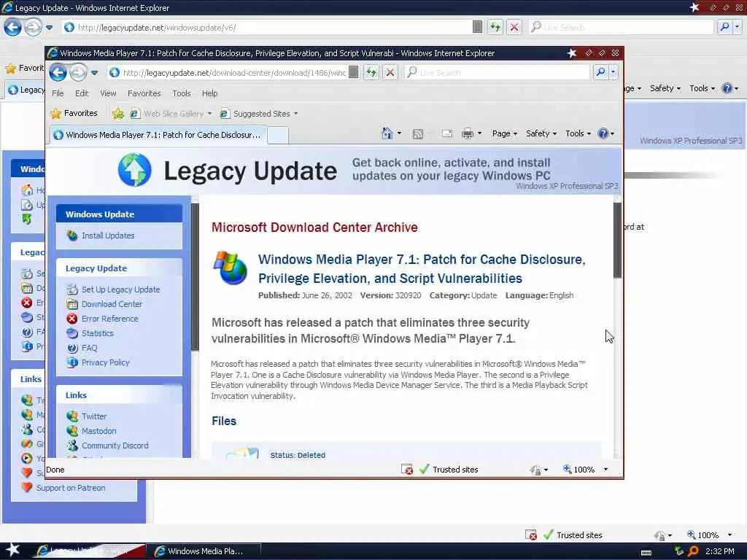Viewport: 747px width, 560px height.
Task: Open Statistics link in sidebar
Action: pyautogui.click(x=97, y=333)
